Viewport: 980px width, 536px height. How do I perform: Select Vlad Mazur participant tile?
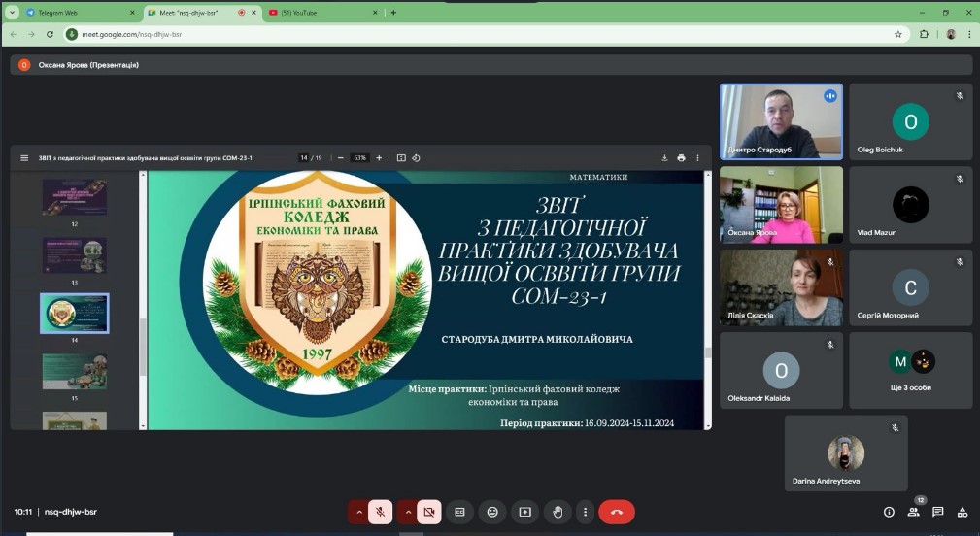click(x=911, y=205)
